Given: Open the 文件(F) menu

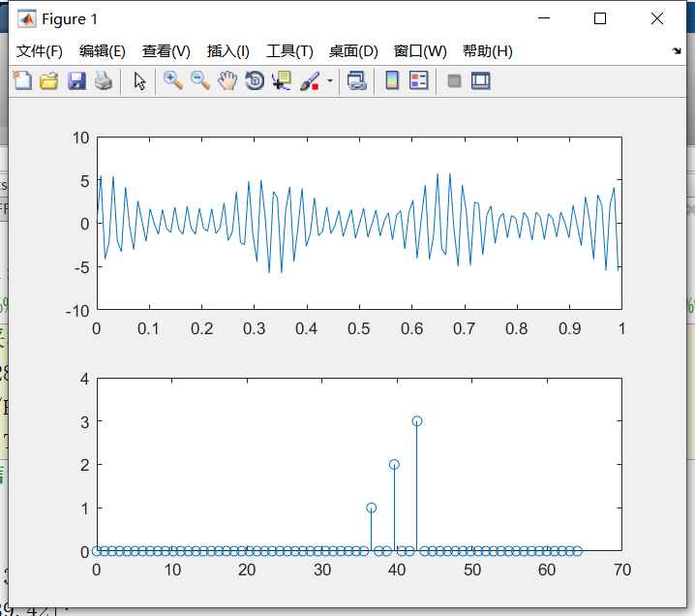Looking at the screenshot, I should point(40,51).
